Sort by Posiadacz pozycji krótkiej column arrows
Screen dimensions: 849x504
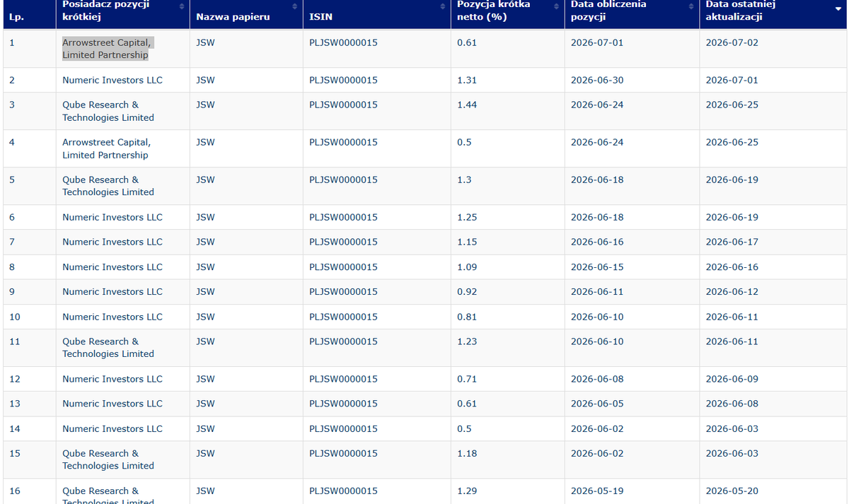(182, 6)
